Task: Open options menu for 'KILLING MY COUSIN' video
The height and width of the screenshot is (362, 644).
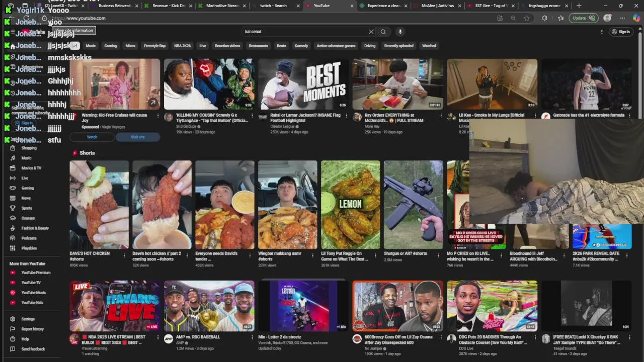Action: (253, 116)
